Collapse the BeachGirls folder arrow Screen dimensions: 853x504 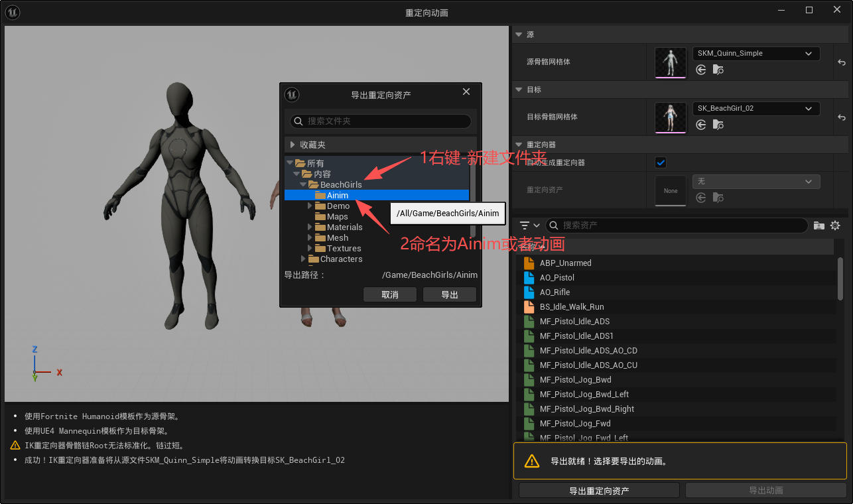(x=303, y=184)
